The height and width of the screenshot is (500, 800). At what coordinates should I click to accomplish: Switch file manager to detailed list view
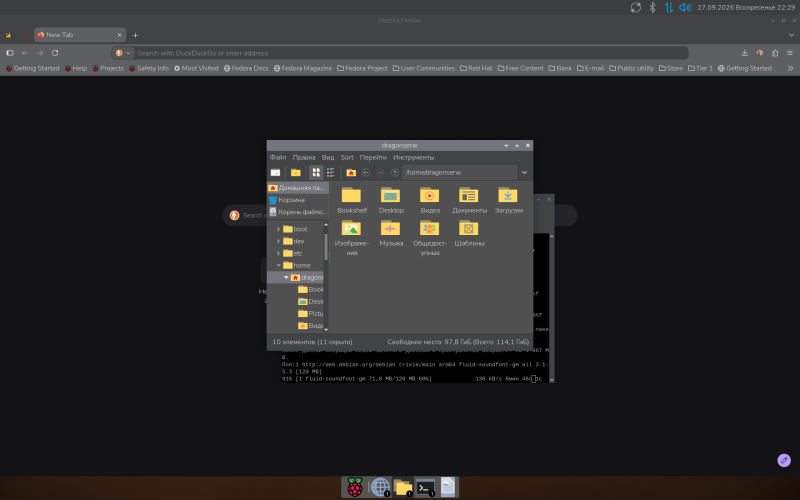pos(331,172)
